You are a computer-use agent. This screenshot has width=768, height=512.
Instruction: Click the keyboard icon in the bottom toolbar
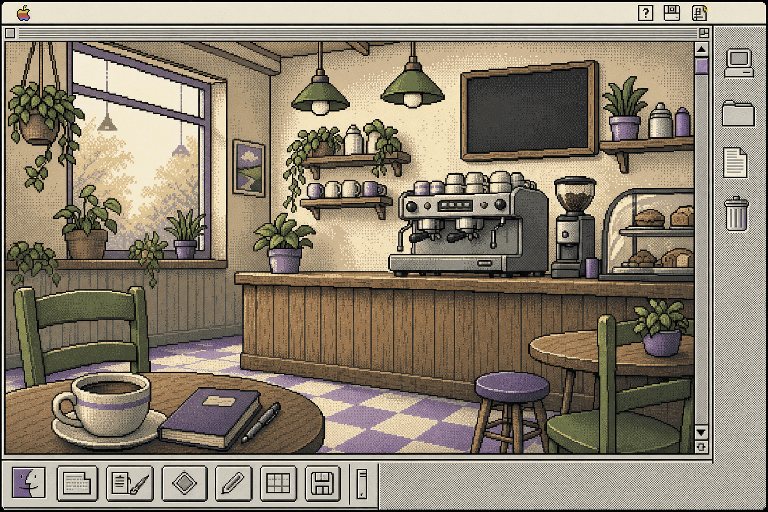(77, 484)
